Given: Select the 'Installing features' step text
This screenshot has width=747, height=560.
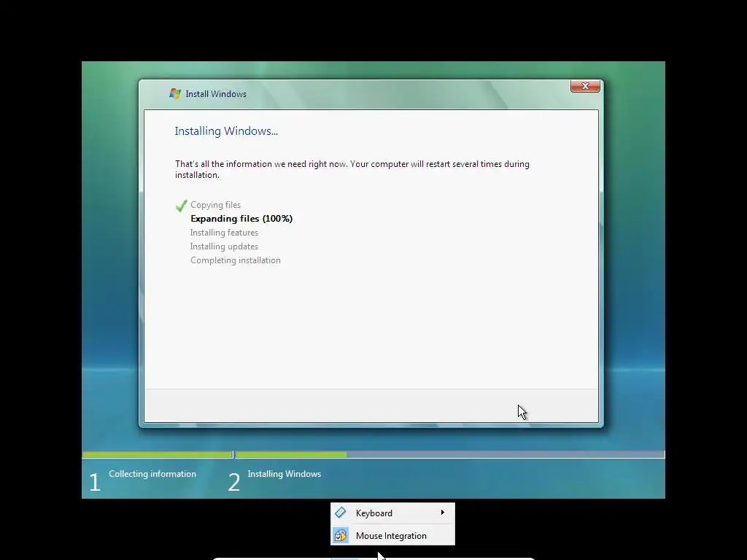Looking at the screenshot, I should pos(224,233).
